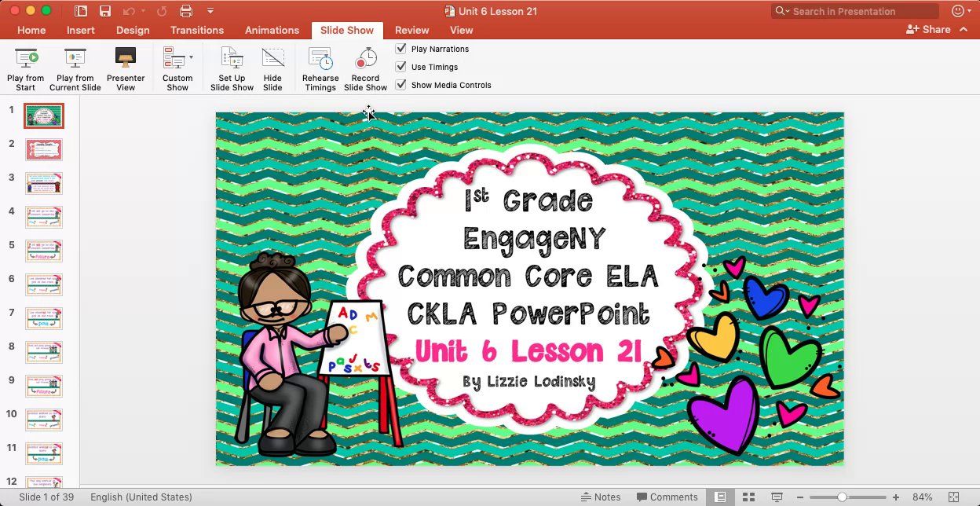Click the Print icon
The height and width of the screenshot is (506, 980).
[x=186, y=11]
